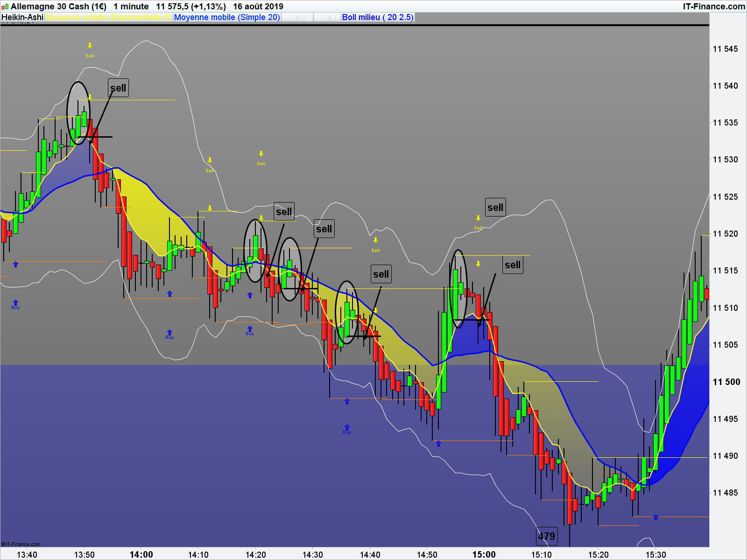
Task: Open the IT-Finance.com link in the header
Action: point(714,7)
